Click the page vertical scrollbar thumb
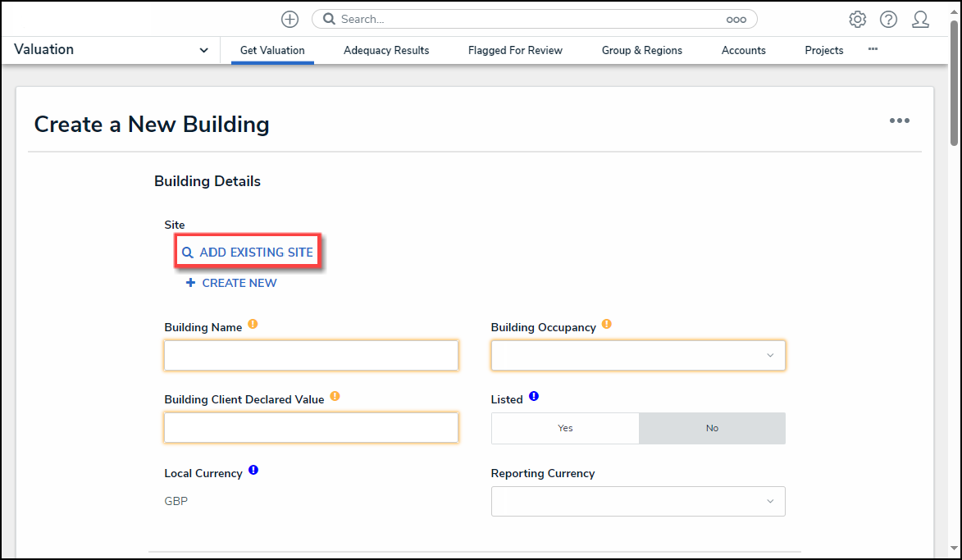 pyautogui.click(x=954, y=83)
